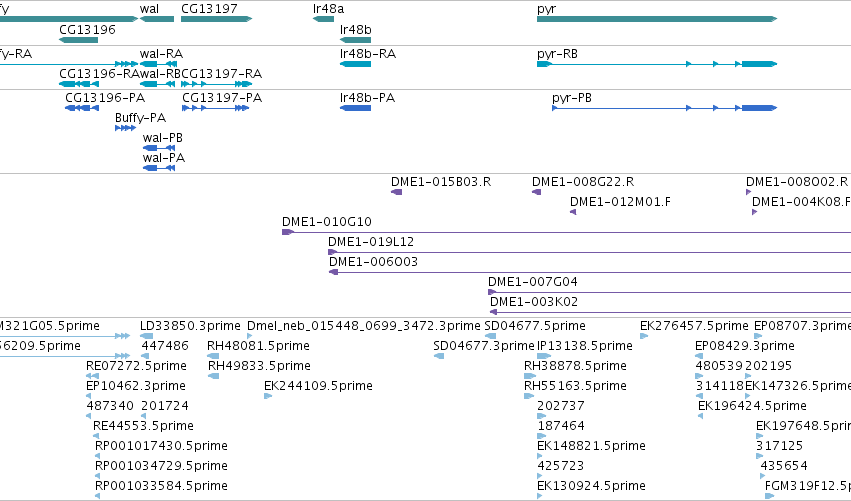Click the EP08429.3prime EST
This screenshot has width=851, height=501.
699,356
